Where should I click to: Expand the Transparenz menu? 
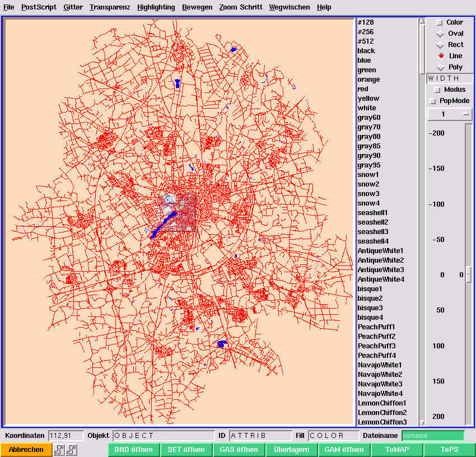pos(110,7)
